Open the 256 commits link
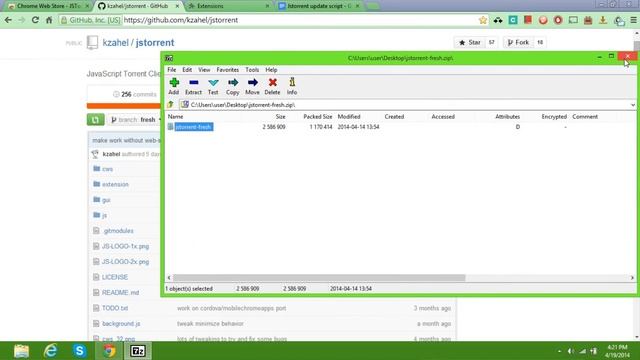Screen dimensions: 640x360 click(x=135, y=94)
